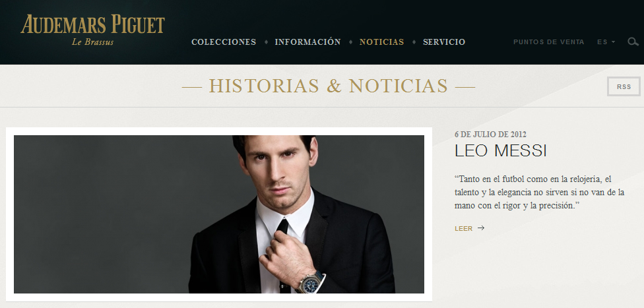Click the Audemars Piguet logo
The width and height of the screenshot is (644, 308).
(93, 30)
